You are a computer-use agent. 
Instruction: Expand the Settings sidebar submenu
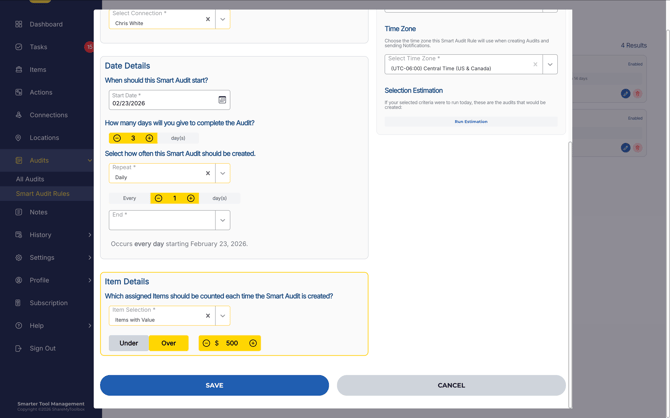tap(90, 257)
